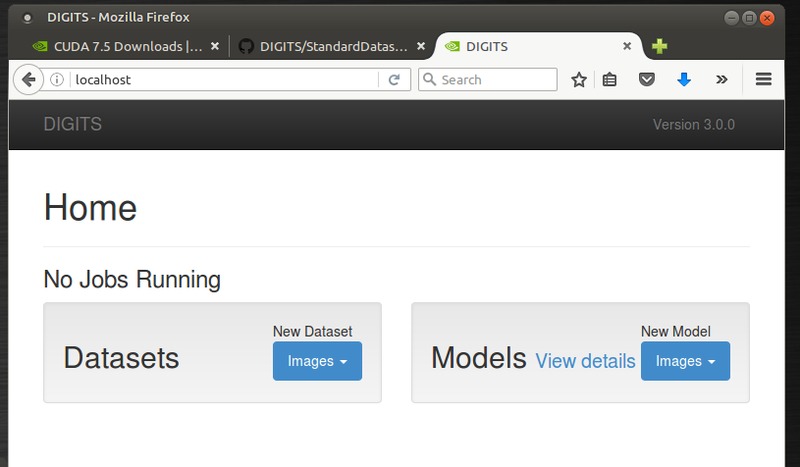Viewport: 800px width, 467px height.
Task: Close the active DIGITS tab
Action: click(627, 46)
